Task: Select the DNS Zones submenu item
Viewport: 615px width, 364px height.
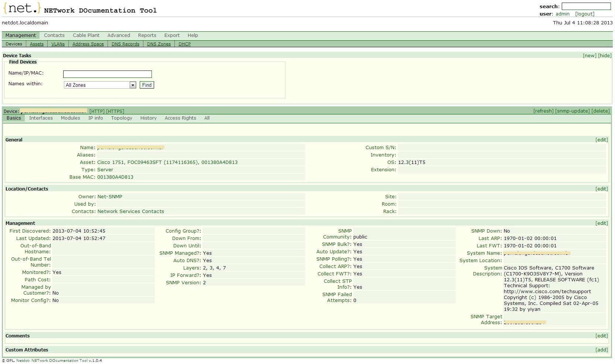Action: click(158, 44)
